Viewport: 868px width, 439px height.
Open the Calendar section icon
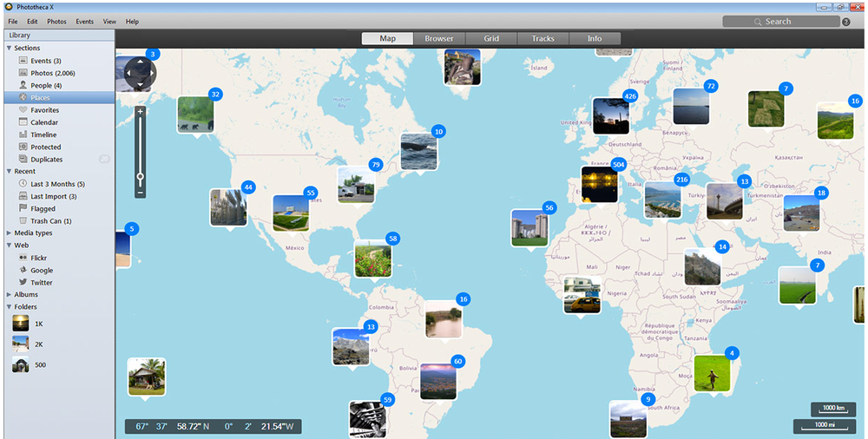click(23, 121)
